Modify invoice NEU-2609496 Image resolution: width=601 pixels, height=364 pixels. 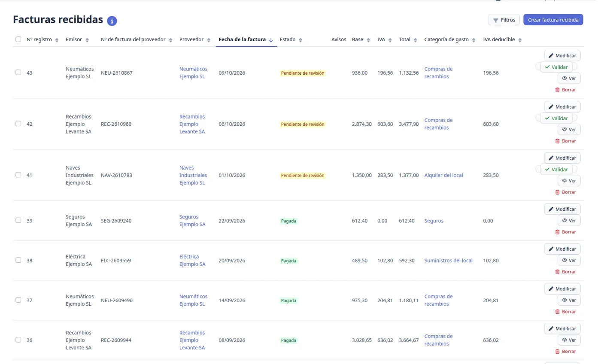pyautogui.click(x=562, y=289)
